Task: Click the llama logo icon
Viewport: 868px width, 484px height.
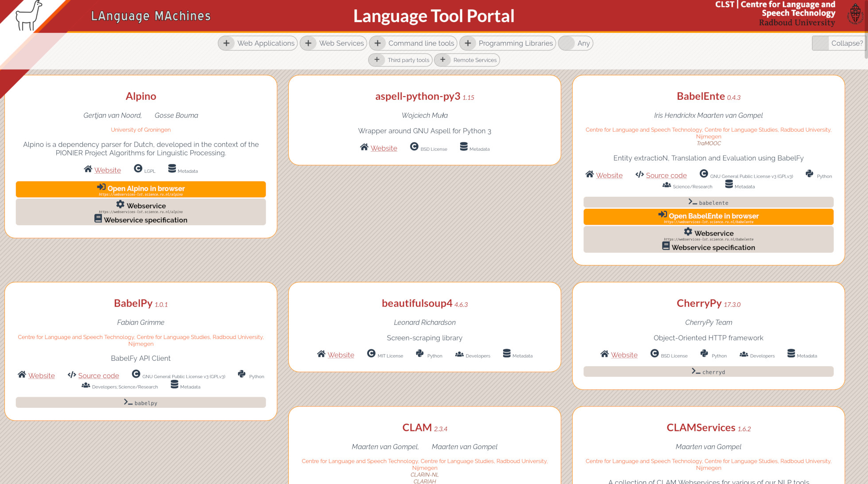Action: 28,16
